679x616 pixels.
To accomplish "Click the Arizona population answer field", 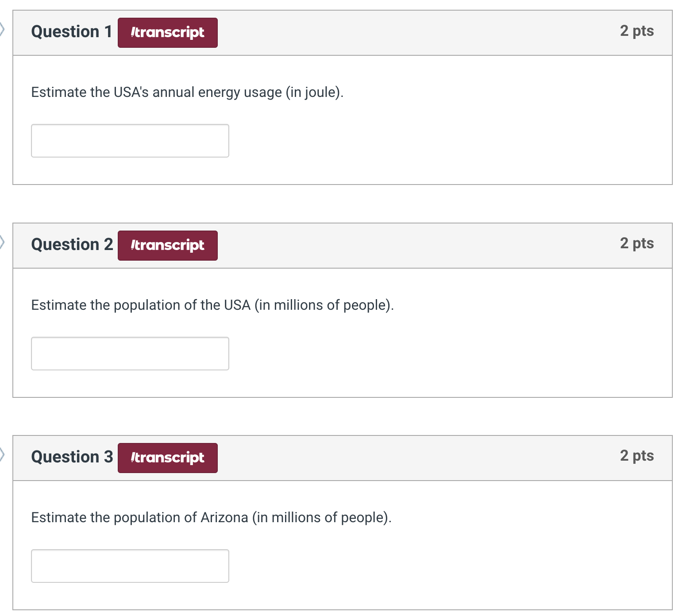I will (130, 566).
